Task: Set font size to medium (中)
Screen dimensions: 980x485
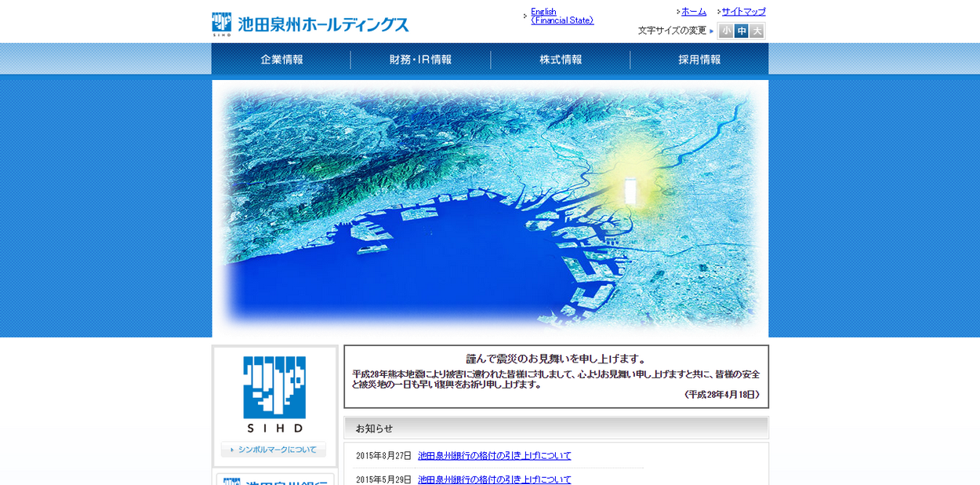Action: click(741, 31)
